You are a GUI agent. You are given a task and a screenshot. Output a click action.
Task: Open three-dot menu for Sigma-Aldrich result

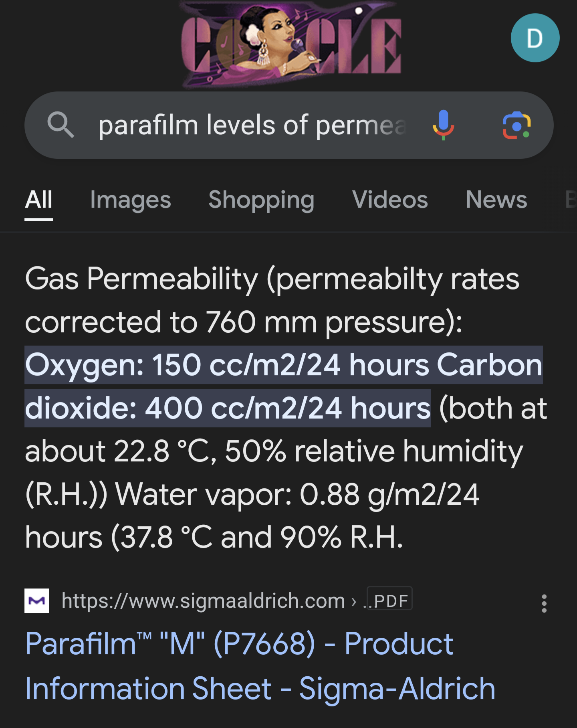coord(544,603)
